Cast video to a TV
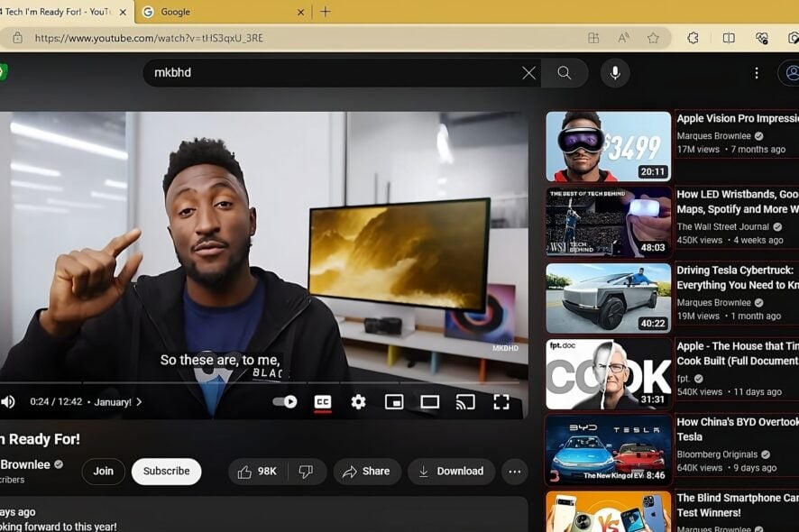This screenshot has width=799, height=532. (465, 402)
